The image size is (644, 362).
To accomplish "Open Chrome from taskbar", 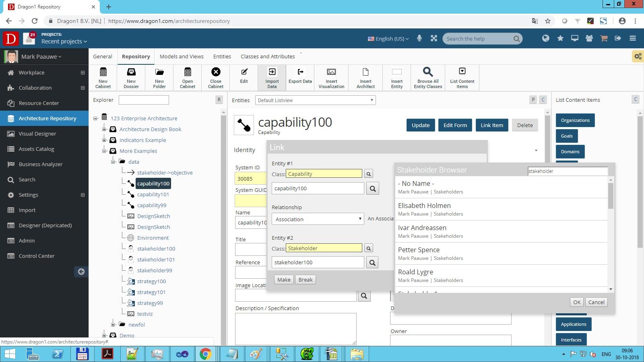I will point(205,354).
